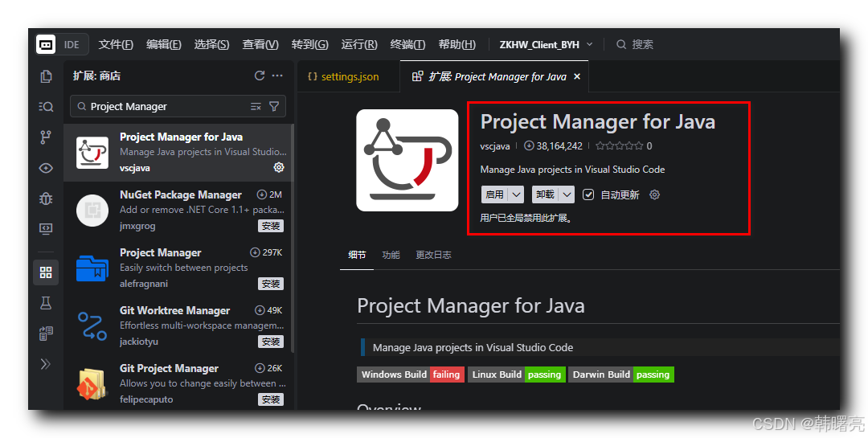This screenshot has height=438, width=868.
Task: Expand the ZKHW_Client_BYH project dropdown
Action: pos(590,44)
